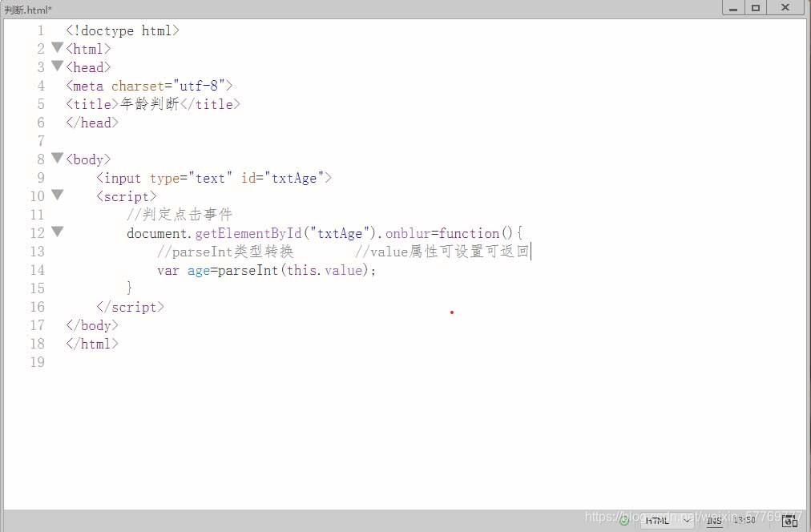Screen dimensions: 811x532
Task: Open the HTML language dropdown in status bar
Action: pyautogui.click(x=667, y=521)
